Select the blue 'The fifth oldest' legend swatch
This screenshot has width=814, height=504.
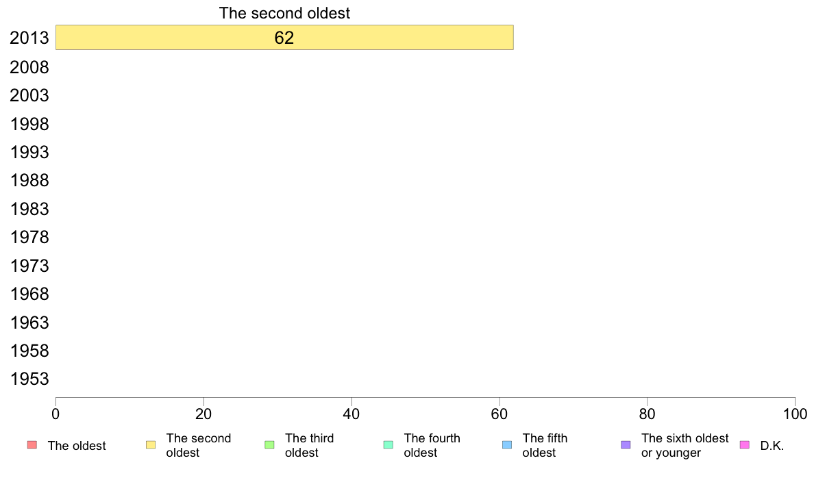point(507,445)
